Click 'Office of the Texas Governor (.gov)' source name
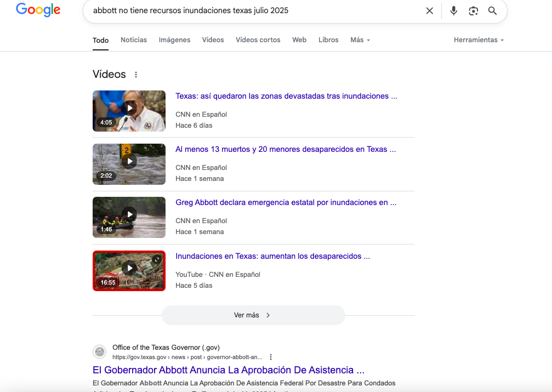The image size is (552, 392). coord(166,348)
